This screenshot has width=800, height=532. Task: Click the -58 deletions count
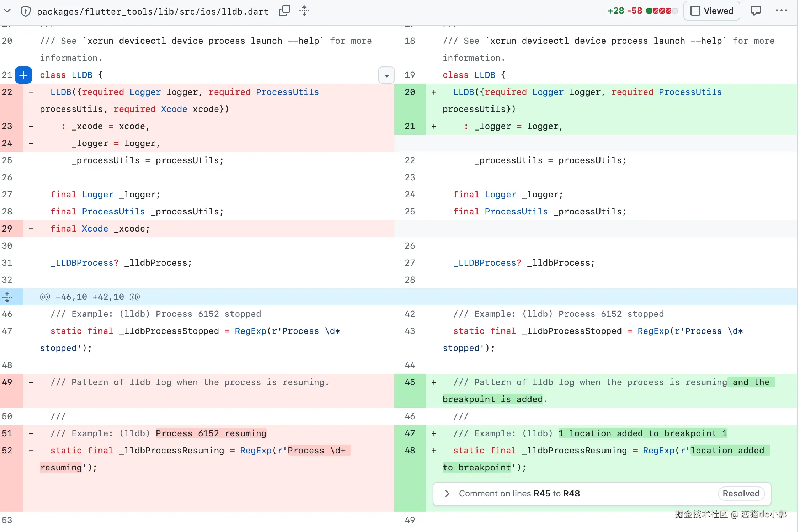pos(635,11)
